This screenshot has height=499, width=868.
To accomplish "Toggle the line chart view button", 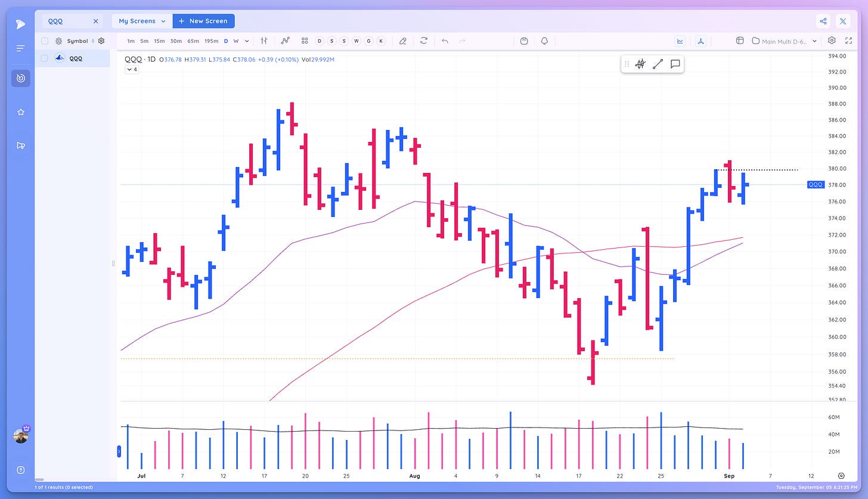I will click(680, 41).
